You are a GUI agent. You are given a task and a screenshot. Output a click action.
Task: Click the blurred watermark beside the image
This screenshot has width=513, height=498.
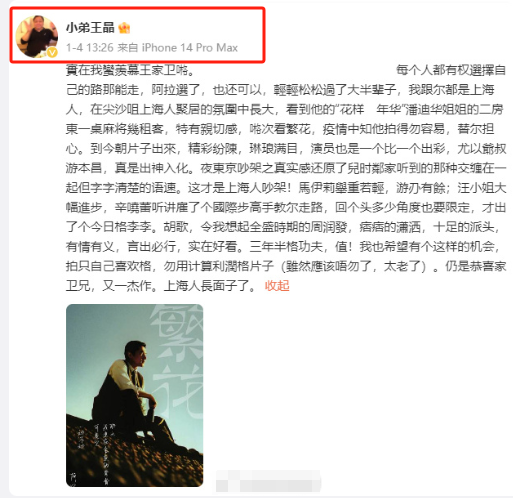(x=268, y=481)
